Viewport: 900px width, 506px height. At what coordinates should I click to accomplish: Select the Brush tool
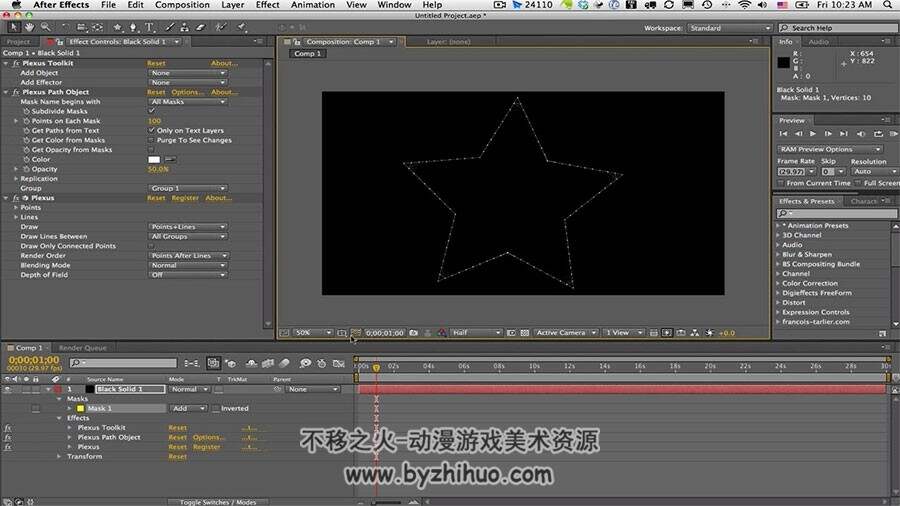coord(170,27)
